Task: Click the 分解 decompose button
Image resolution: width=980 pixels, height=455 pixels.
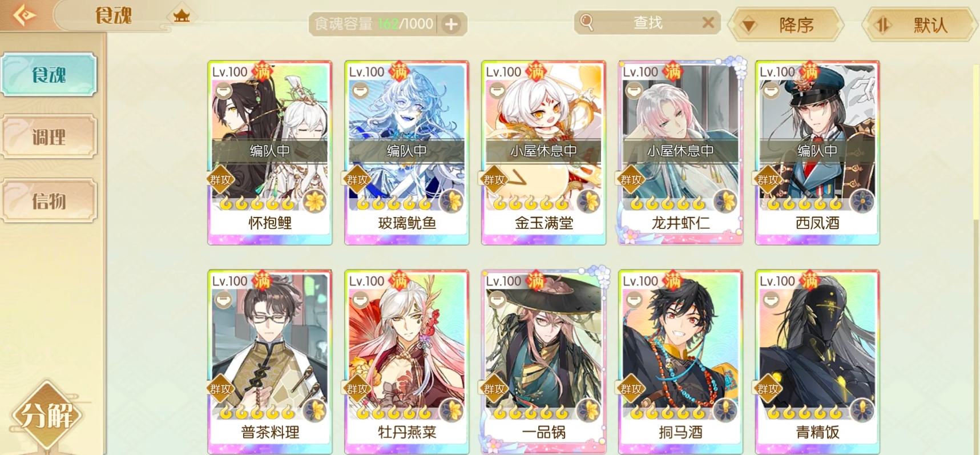Action: click(x=47, y=415)
